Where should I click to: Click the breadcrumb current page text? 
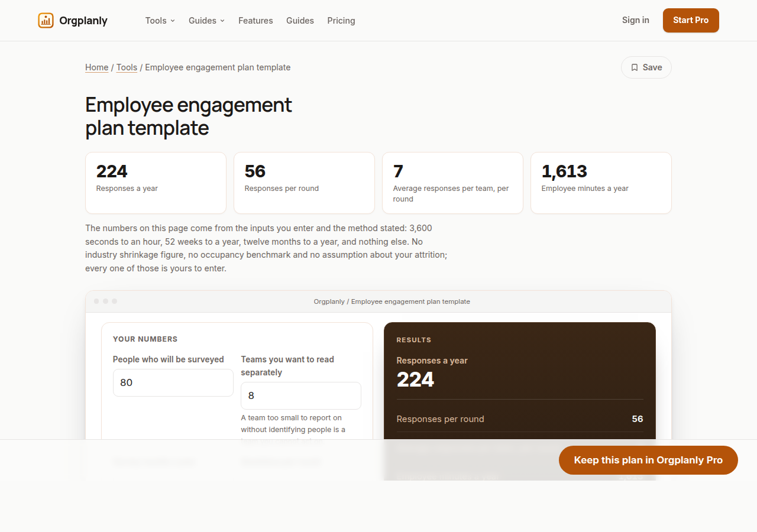pos(218,67)
